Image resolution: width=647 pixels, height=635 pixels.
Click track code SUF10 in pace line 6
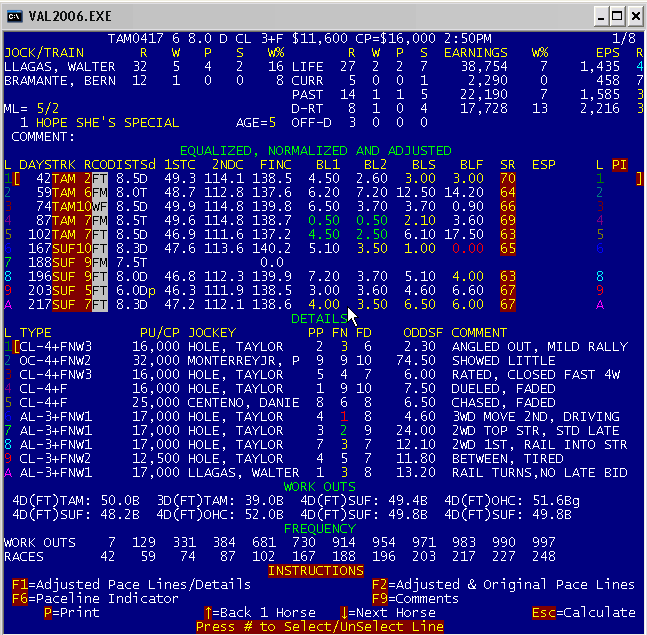pos(72,249)
